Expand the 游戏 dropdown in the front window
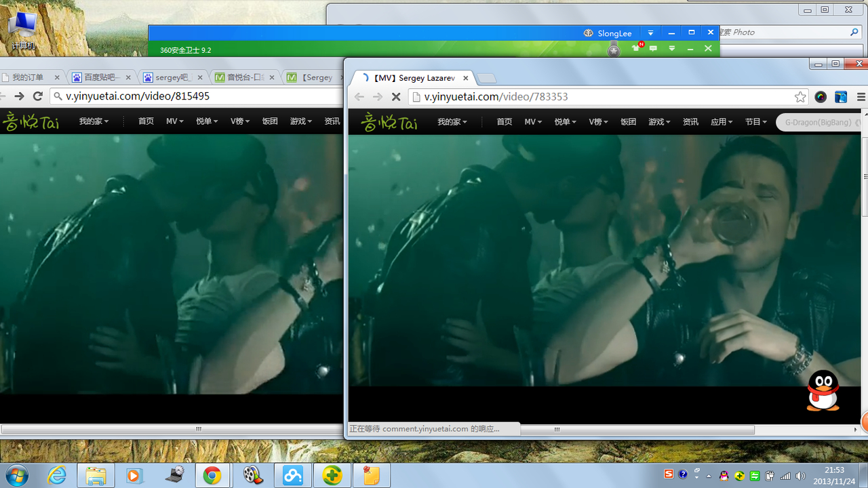Screen dimensions: 868x488 click(659, 122)
